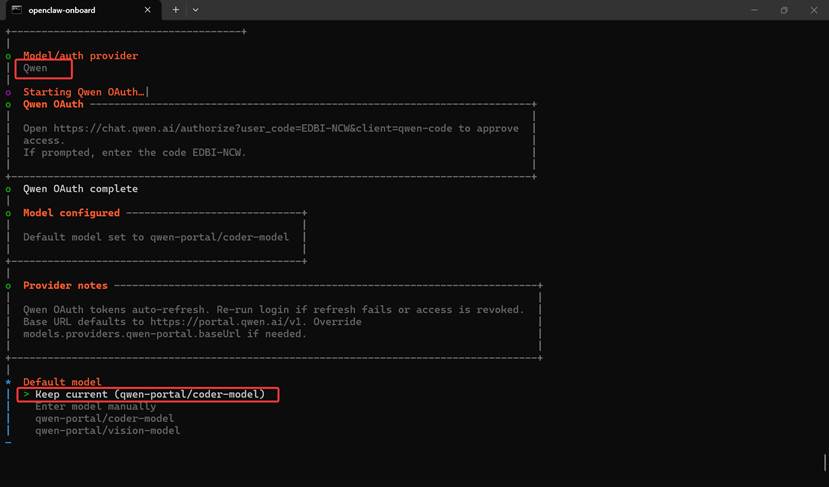Open the chat.qwen.ai authorize URL
Viewport: 829px width, 487px height.
[253, 128]
